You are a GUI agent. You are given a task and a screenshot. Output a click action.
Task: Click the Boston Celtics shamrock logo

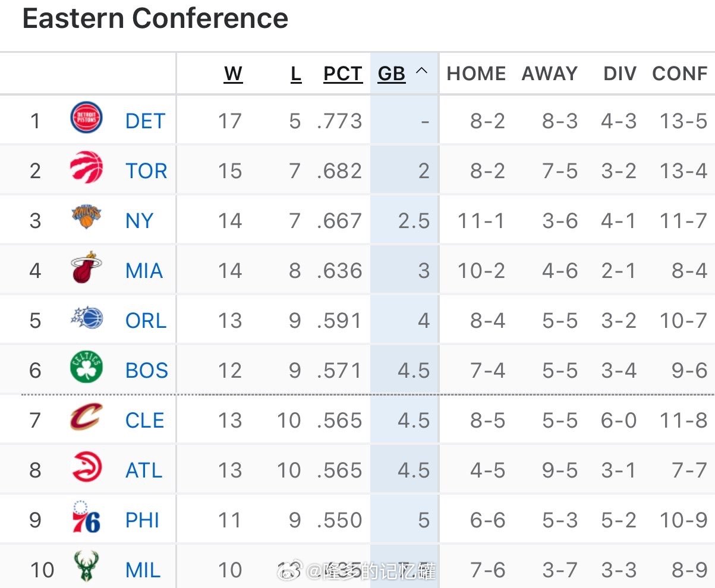coord(86,368)
